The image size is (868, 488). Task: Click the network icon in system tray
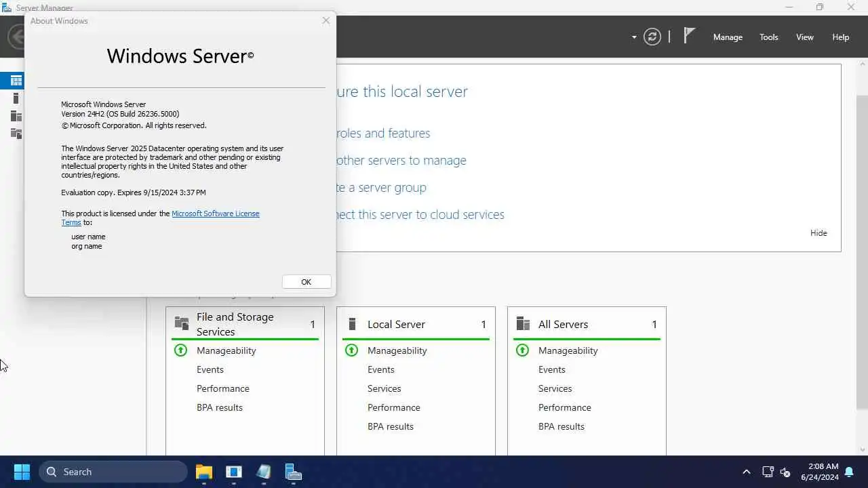pyautogui.click(x=768, y=472)
